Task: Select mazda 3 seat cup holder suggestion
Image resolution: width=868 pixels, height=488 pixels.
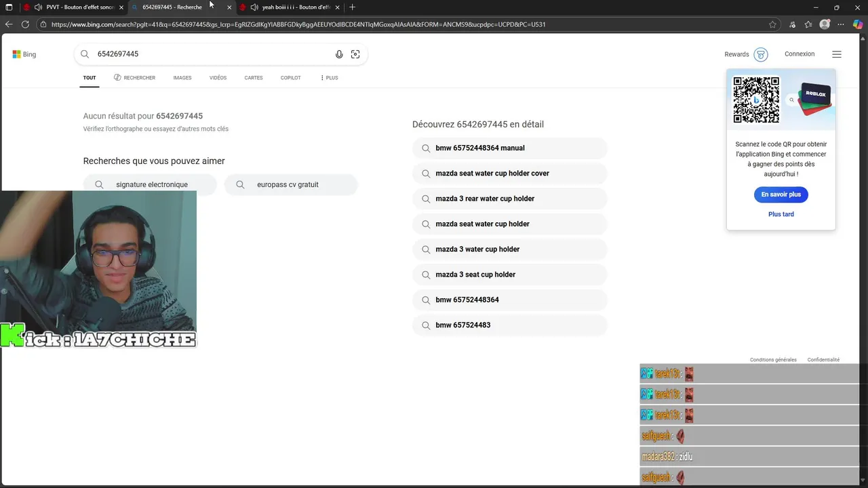Action: [x=509, y=274]
